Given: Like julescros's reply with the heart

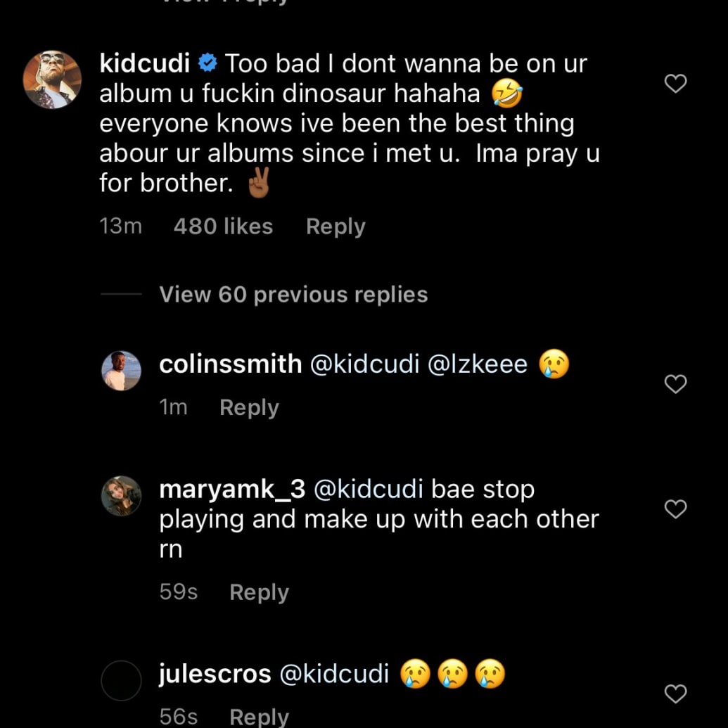Looking at the screenshot, I should tap(675, 694).
